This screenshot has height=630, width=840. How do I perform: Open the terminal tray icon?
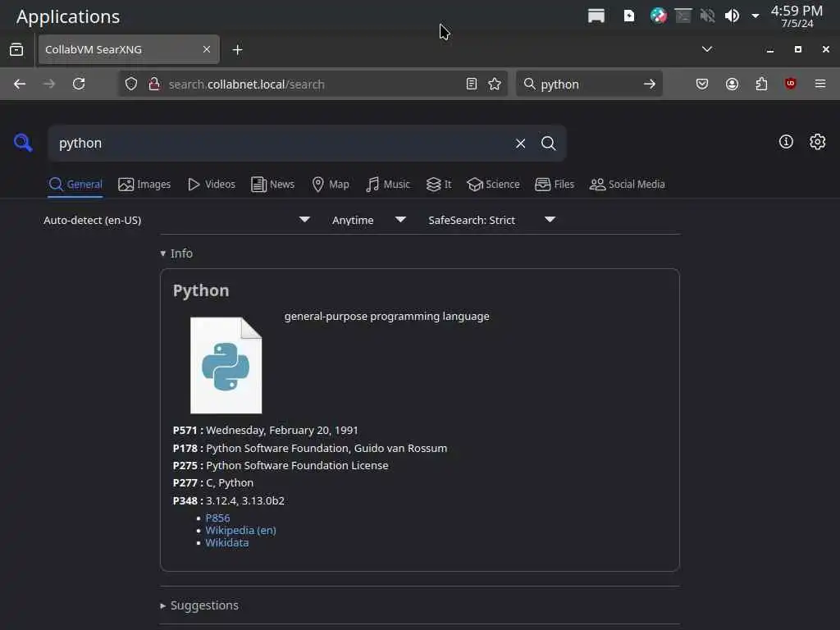pyautogui.click(x=683, y=16)
